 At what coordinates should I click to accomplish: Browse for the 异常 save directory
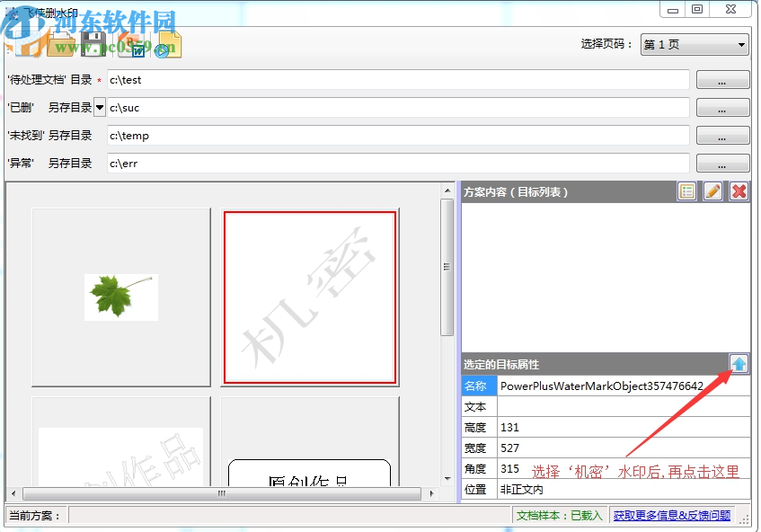click(722, 163)
